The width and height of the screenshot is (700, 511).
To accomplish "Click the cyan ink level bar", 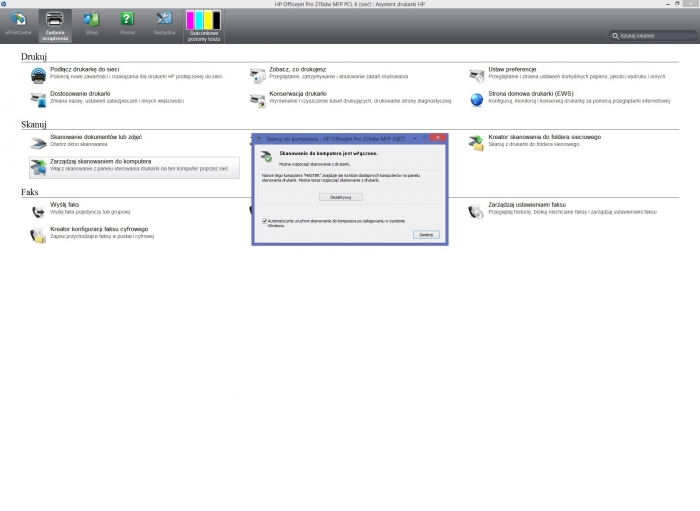I will (199, 20).
